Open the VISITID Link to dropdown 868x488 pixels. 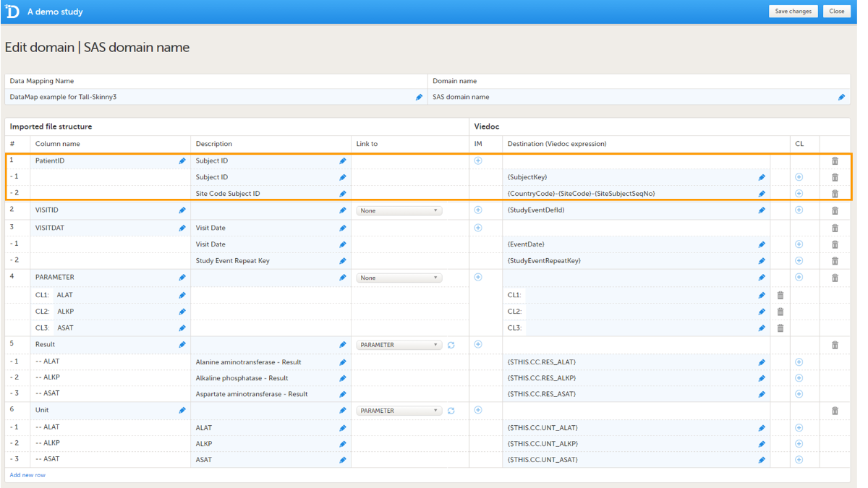click(x=399, y=211)
